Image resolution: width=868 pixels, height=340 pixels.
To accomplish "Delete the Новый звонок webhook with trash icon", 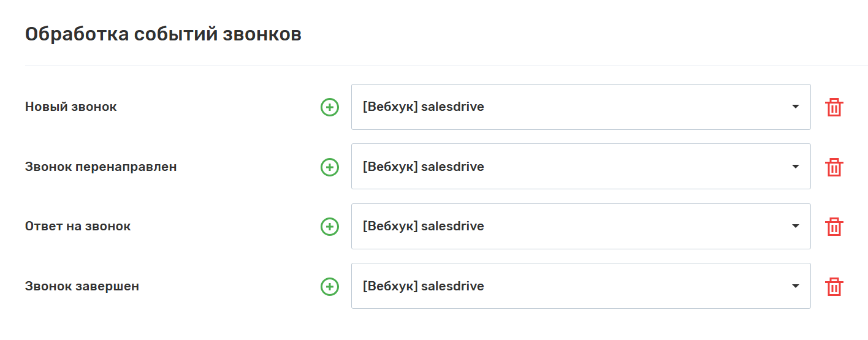I will (834, 107).
